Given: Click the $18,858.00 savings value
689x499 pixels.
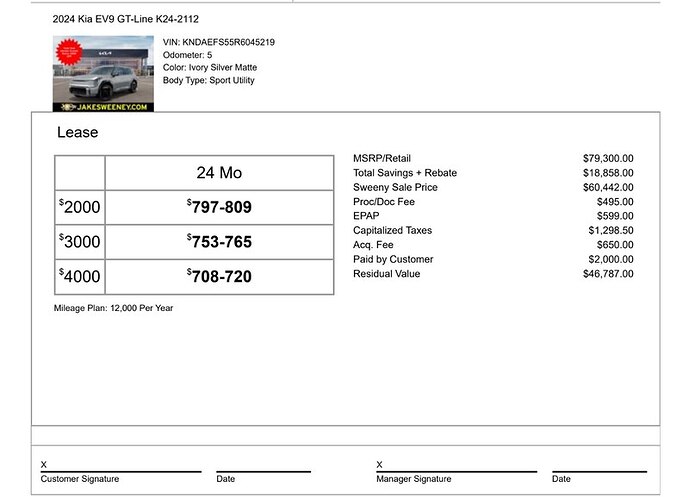Looking at the screenshot, I should [608, 173].
